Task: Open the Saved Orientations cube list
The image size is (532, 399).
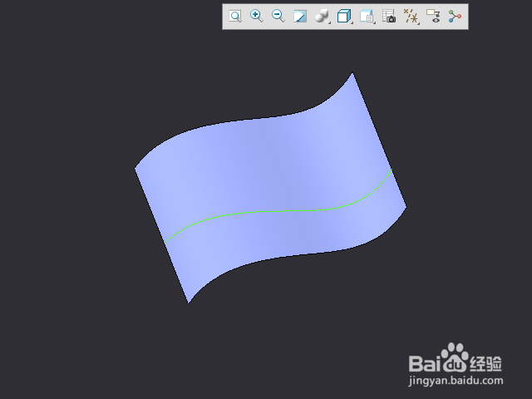Action: (x=344, y=17)
